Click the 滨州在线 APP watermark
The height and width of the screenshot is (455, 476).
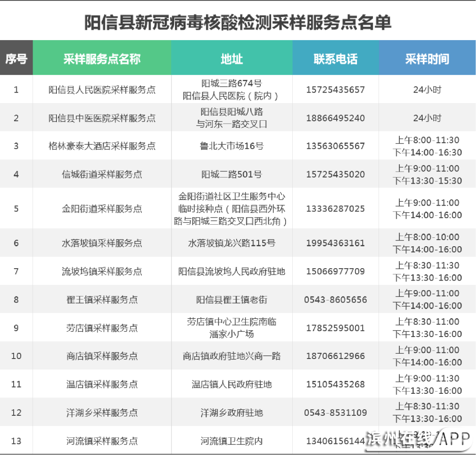tap(419, 440)
